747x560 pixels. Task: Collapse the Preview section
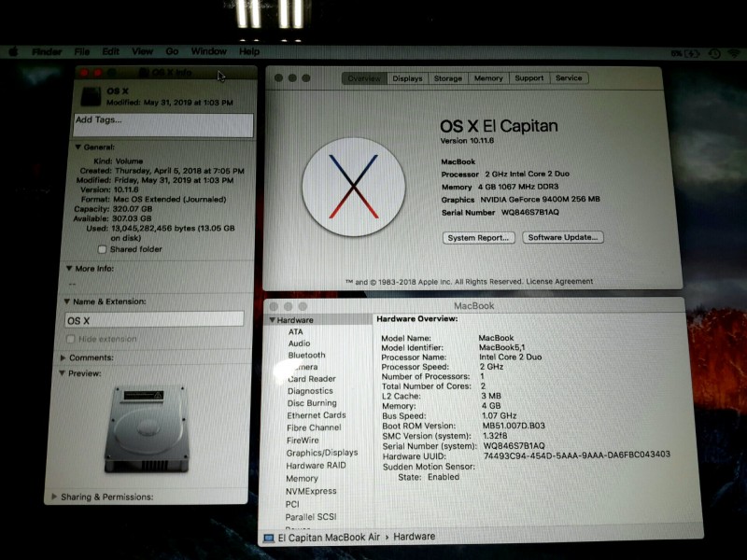point(62,373)
